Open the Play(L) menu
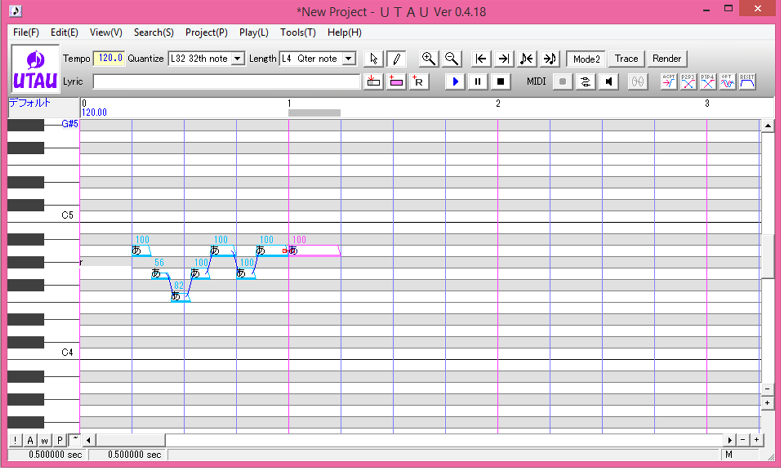 tap(254, 32)
